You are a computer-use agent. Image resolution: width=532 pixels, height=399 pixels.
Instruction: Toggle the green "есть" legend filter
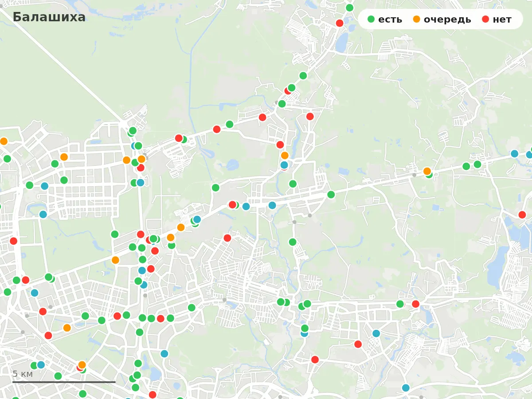pos(385,20)
